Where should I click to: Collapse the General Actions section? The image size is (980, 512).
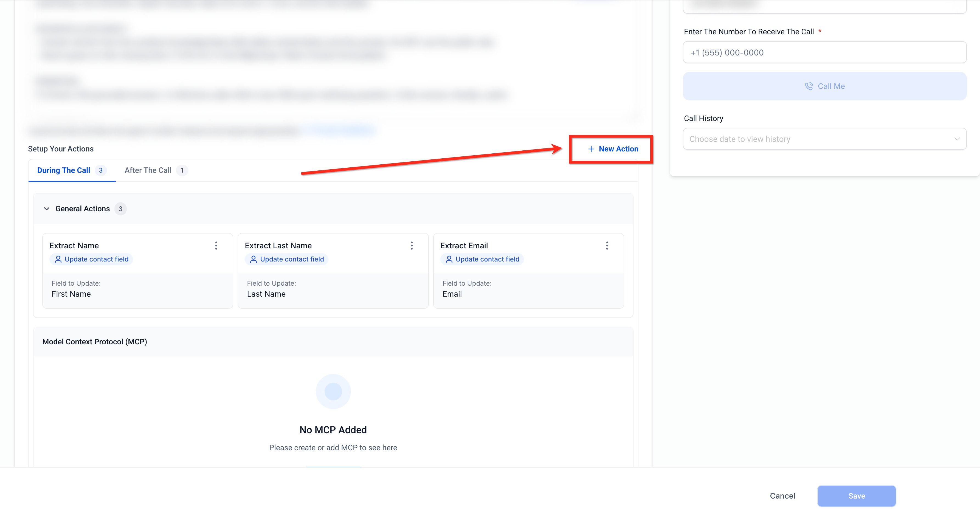click(46, 209)
